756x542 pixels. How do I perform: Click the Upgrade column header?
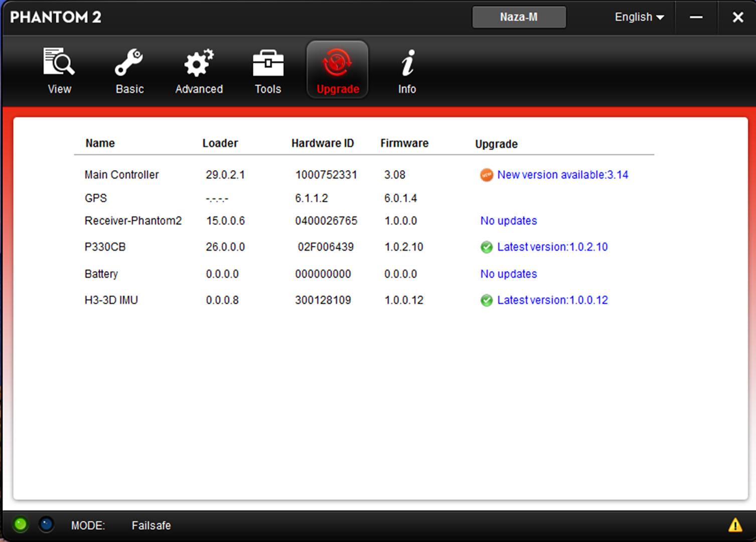[496, 144]
